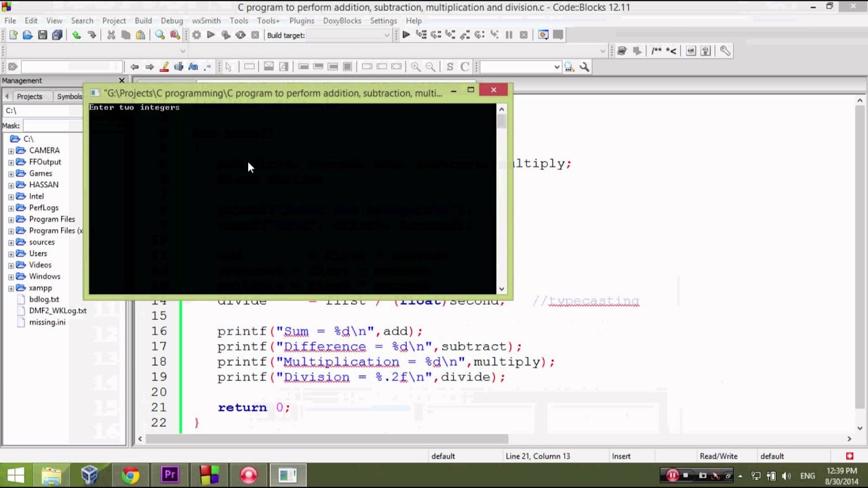Run the program with green play icon

coord(211,35)
